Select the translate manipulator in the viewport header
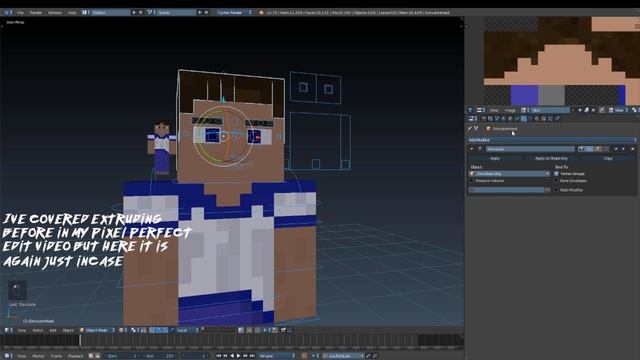This screenshot has width=640, height=360. [158, 330]
